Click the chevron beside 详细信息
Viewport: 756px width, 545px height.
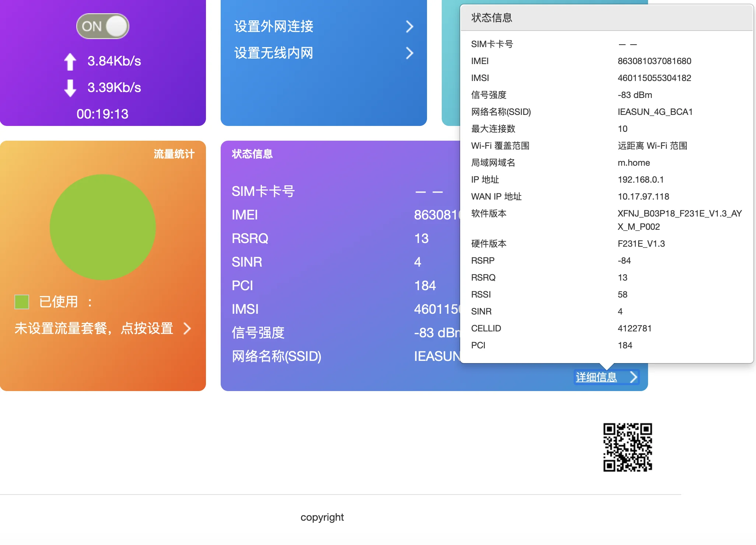click(x=633, y=377)
